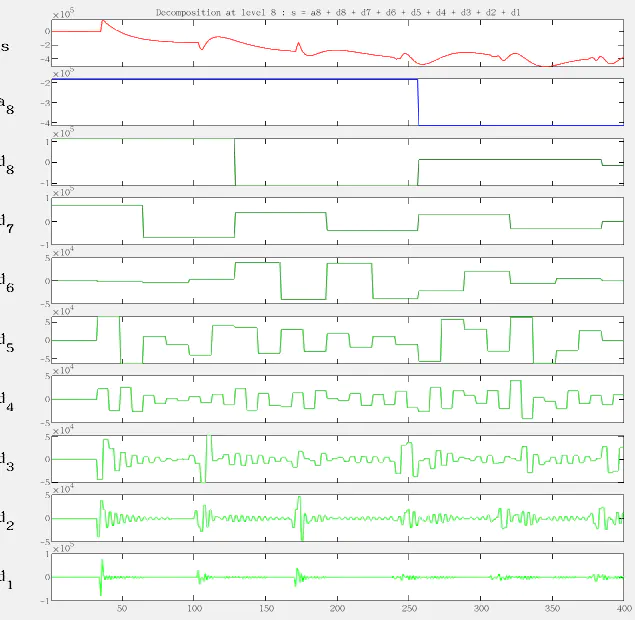Click y-axis tick '-4' of the s plot
This screenshot has height=620, width=635.
45,59
